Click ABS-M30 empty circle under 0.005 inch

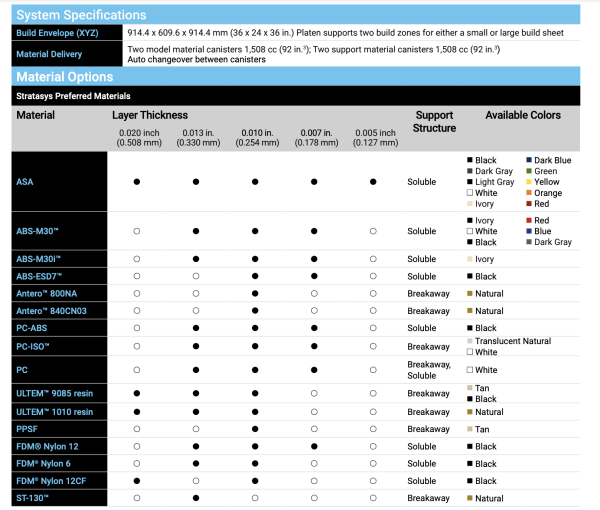point(373,231)
